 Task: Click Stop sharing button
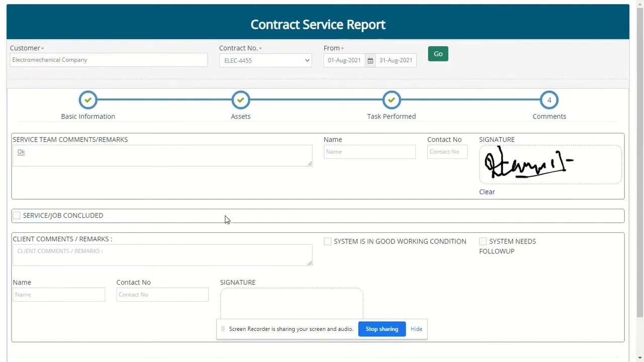[x=382, y=329]
